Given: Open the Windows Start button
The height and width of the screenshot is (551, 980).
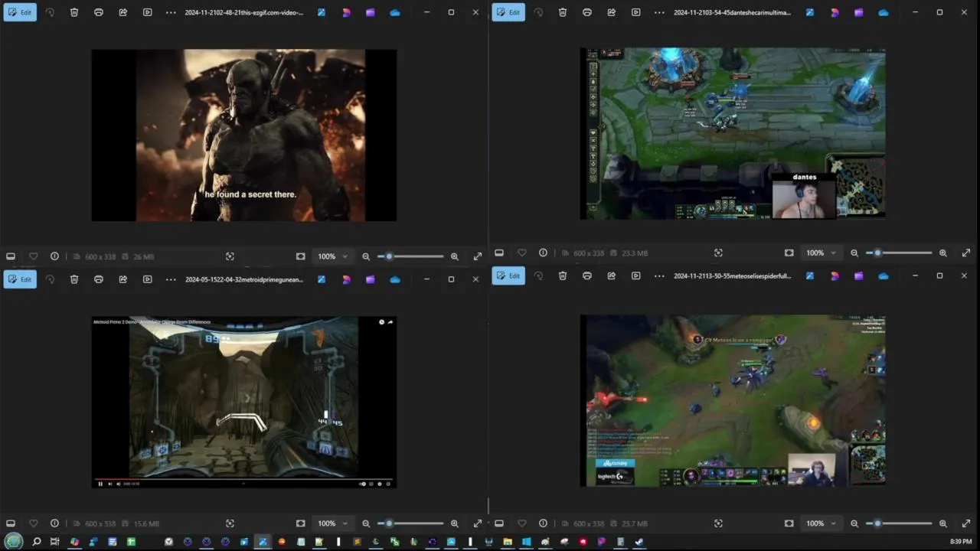Looking at the screenshot, I should [x=14, y=542].
